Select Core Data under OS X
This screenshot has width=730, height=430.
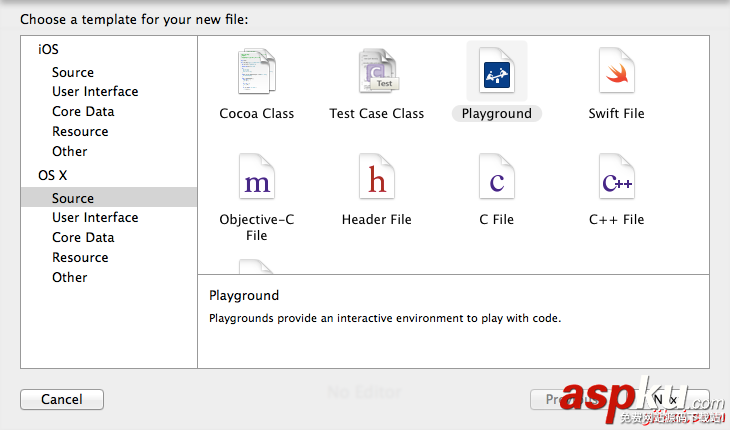click(83, 237)
